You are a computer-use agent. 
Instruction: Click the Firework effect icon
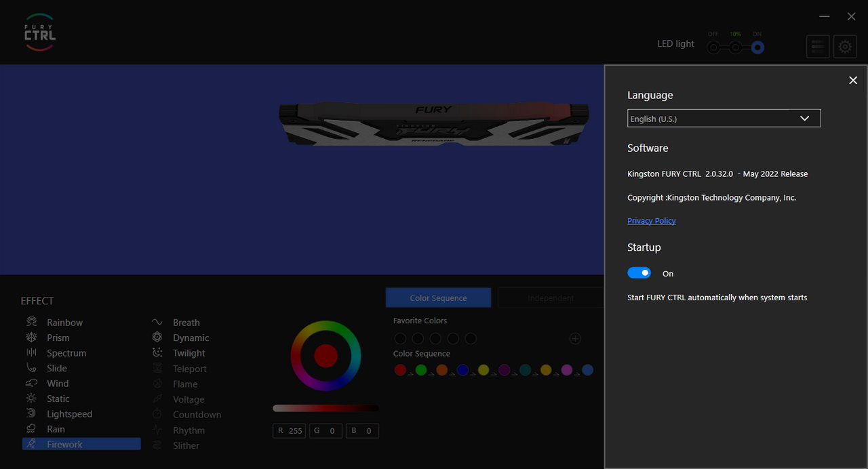(31, 444)
